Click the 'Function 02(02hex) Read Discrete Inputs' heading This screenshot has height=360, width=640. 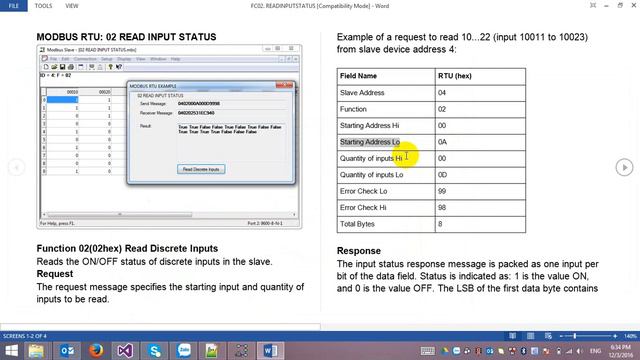[x=127, y=248]
